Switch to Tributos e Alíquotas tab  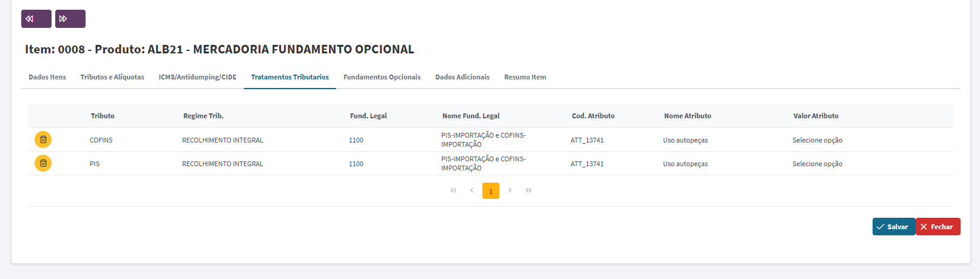tap(112, 77)
